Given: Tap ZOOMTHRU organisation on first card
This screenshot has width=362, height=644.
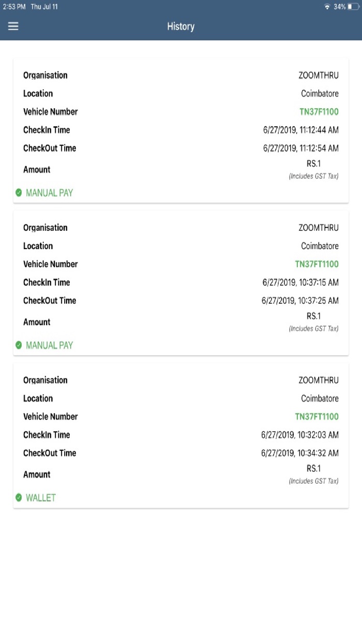Looking at the screenshot, I should point(319,76).
